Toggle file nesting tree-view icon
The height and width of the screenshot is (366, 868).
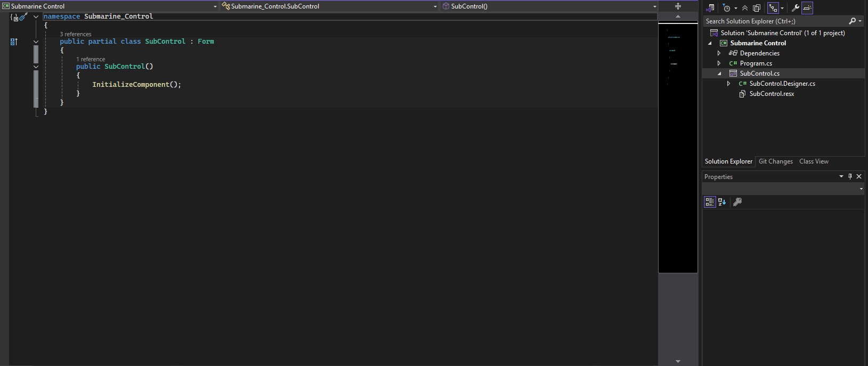773,8
